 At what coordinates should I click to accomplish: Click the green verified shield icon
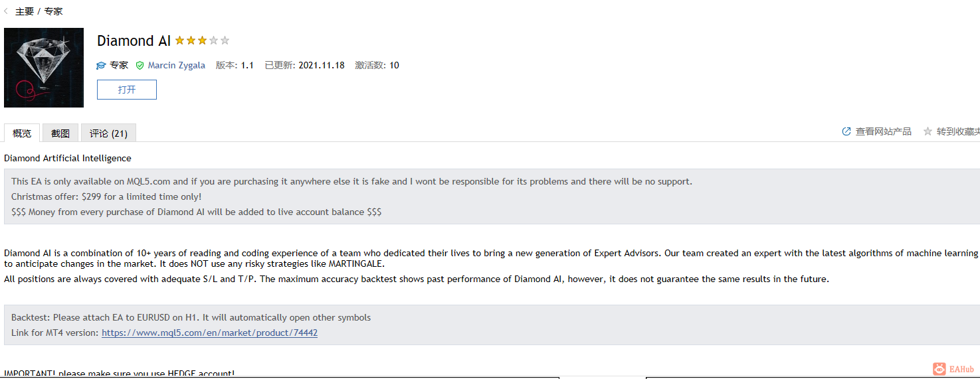tap(140, 66)
